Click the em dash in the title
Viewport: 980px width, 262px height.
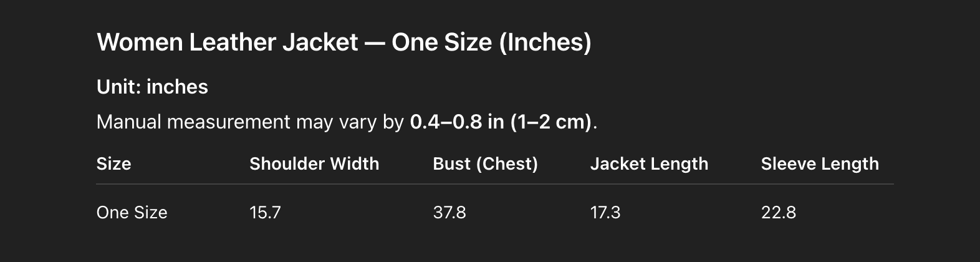(x=375, y=42)
